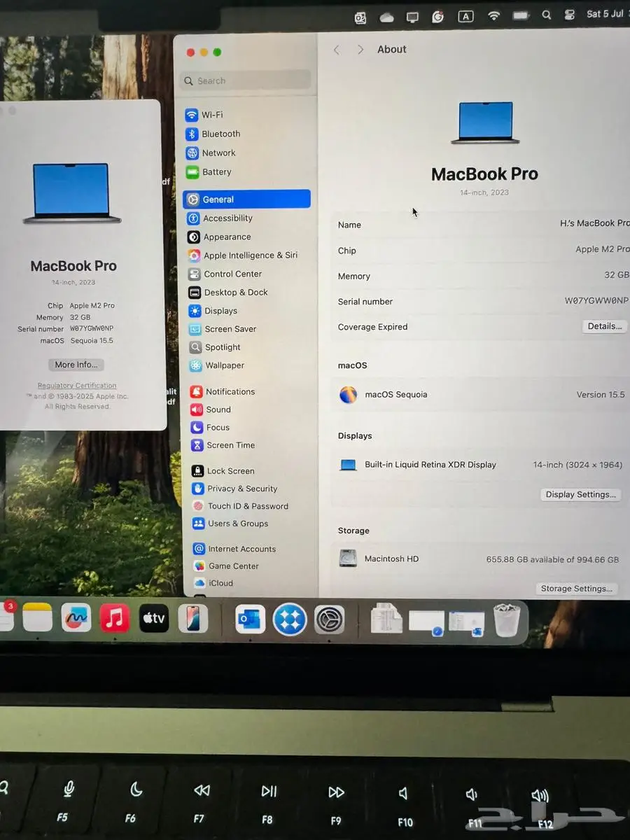Screen dimensions: 630x840
Task: Open Regulatory Certification link
Action: [77, 386]
